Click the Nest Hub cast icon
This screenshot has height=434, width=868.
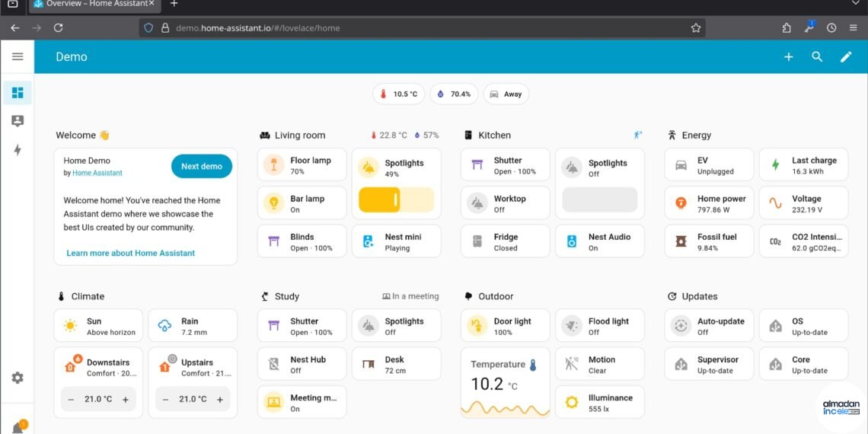pyautogui.click(x=273, y=364)
